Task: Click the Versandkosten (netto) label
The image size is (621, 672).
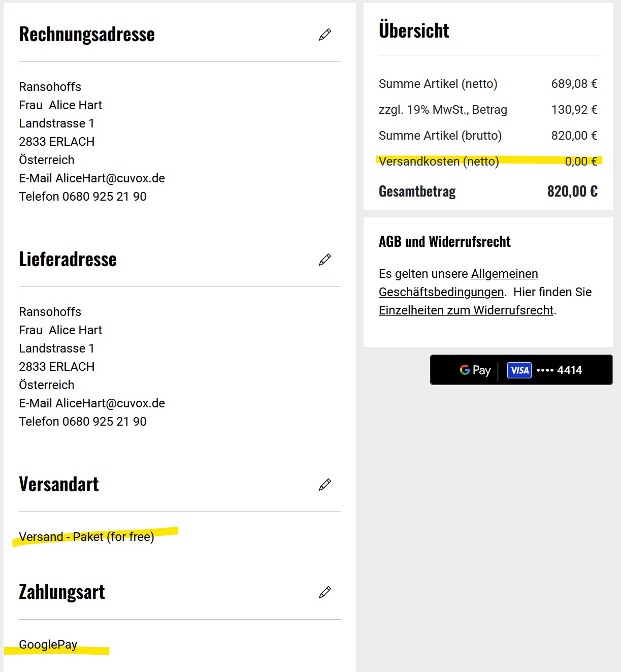Action: click(x=439, y=162)
